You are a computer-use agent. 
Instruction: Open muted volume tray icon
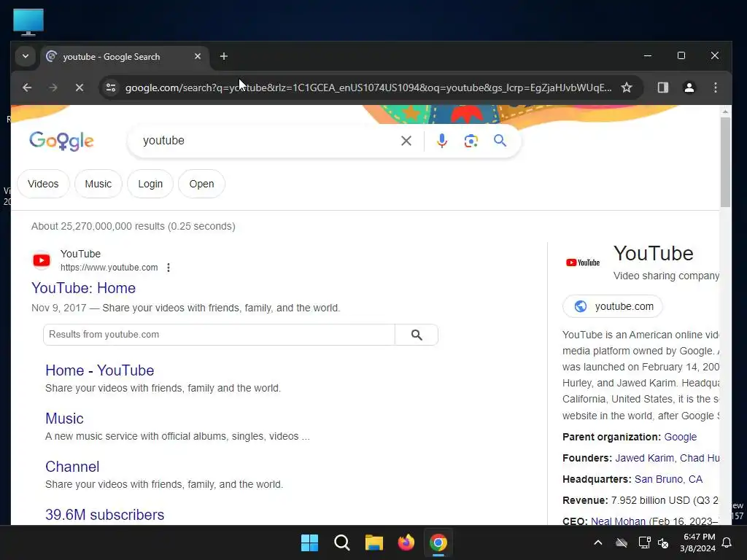click(x=662, y=542)
